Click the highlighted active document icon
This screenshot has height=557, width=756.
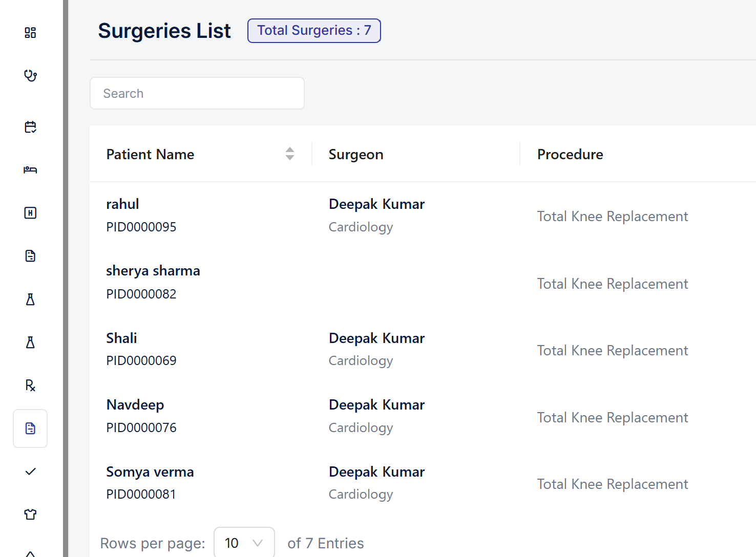30,429
